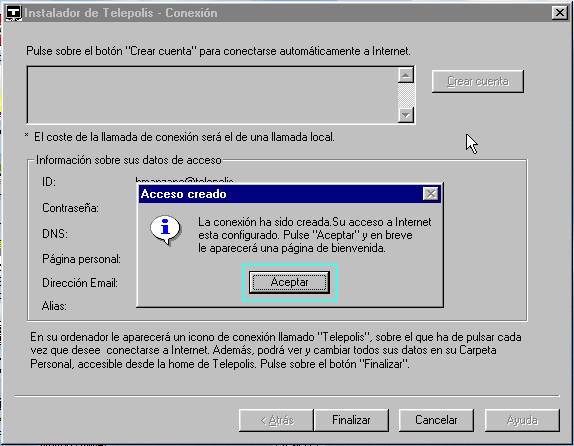574x446 pixels.
Task: Click the Dirección Email label
Action: 80,283
